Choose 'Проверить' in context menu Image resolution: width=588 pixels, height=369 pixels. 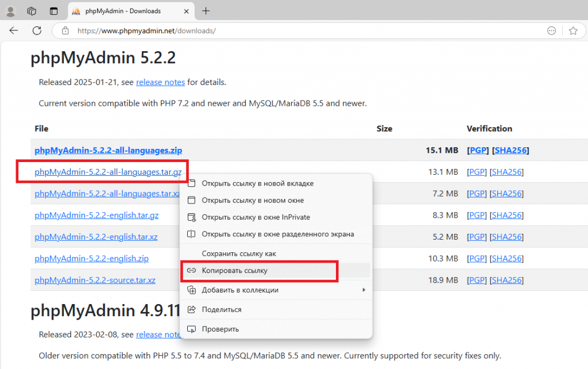(x=276, y=329)
